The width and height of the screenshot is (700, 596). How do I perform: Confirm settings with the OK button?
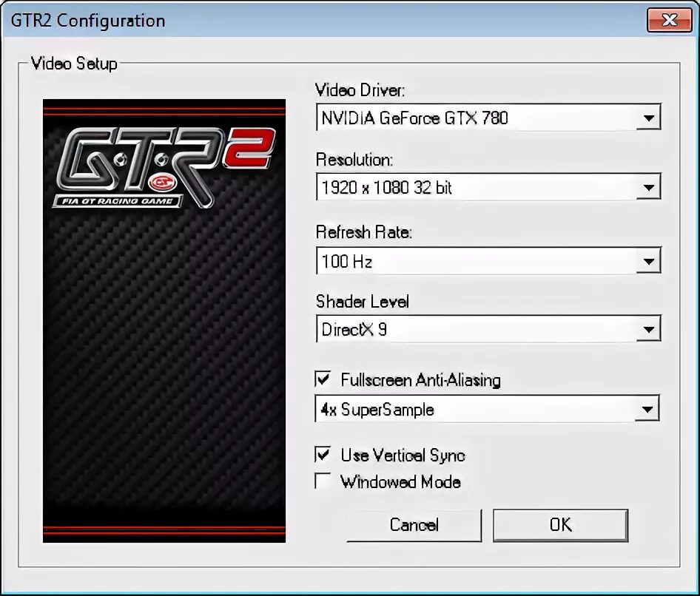point(561,525)
